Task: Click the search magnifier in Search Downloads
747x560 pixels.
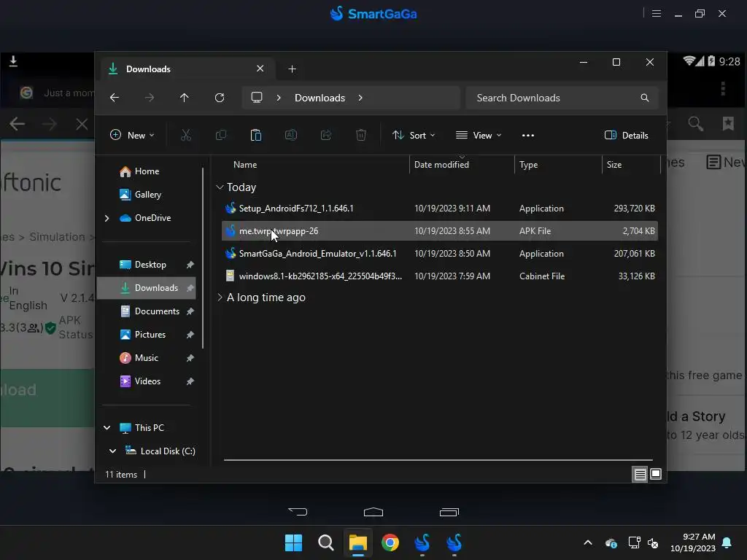Action: click(645, 98)
